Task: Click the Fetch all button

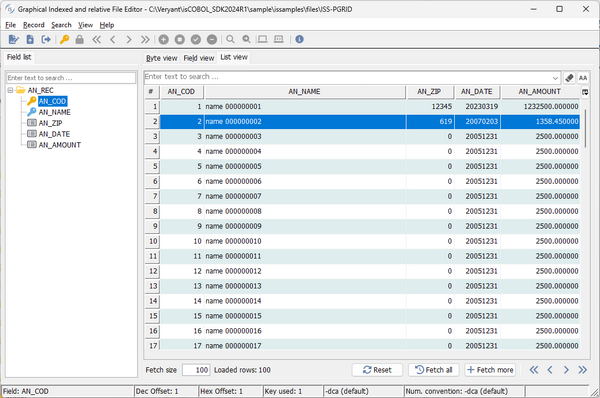Action: [434, 370]
